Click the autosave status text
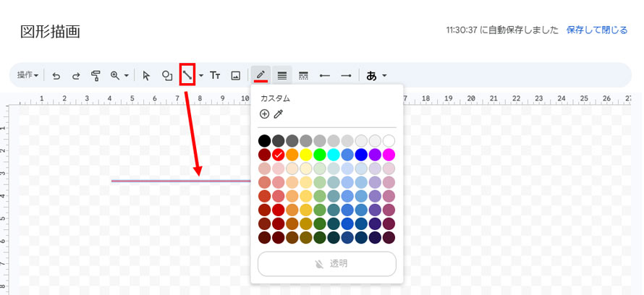The width and height of the screenshot is (644, 295). (502, 30)
